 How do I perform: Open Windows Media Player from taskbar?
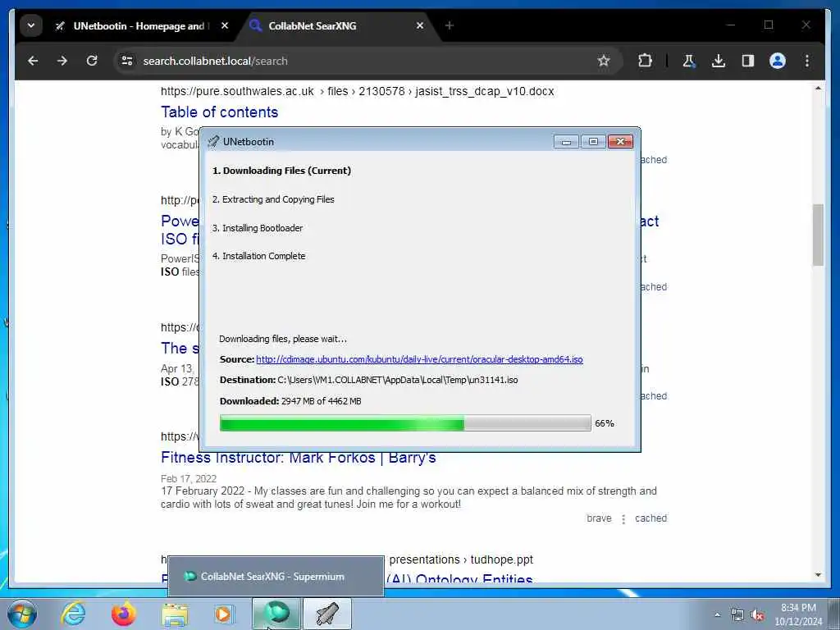223,614
